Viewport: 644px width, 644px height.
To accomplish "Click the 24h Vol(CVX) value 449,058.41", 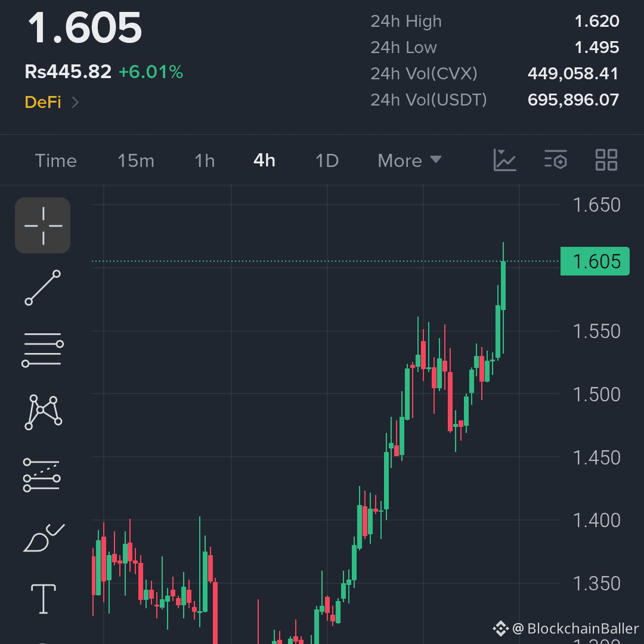I will click(574, 74).
